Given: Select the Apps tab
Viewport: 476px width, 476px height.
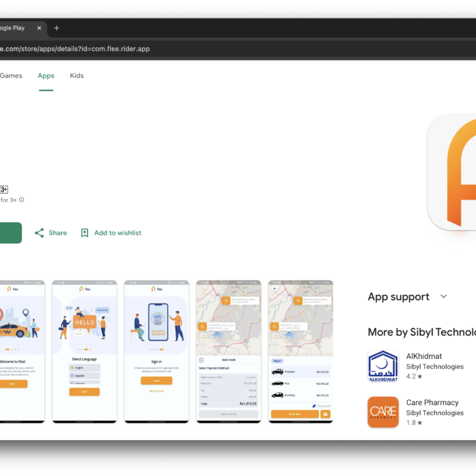Looking at the screenshot, I should pyautogui.click(x=46, y=75).
